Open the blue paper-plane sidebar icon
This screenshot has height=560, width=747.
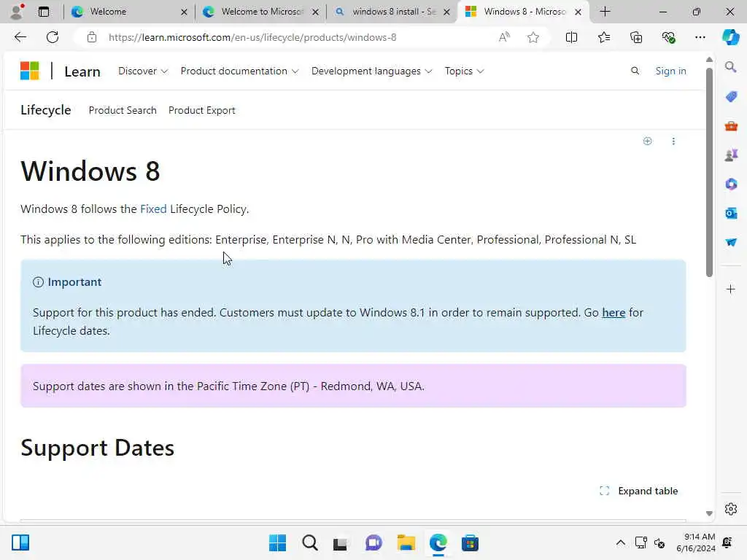point(731,242)
